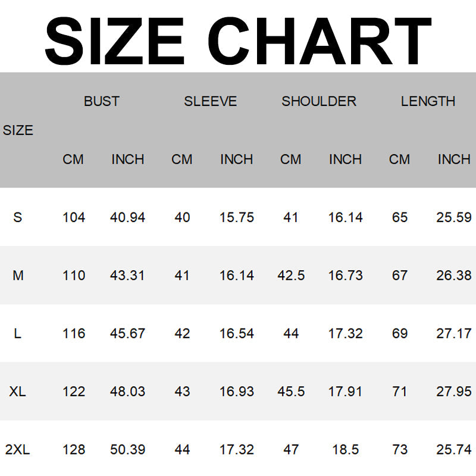476x476 pixels.
Task: Select the SLEEVE column header
Action: tap(210, 101)
